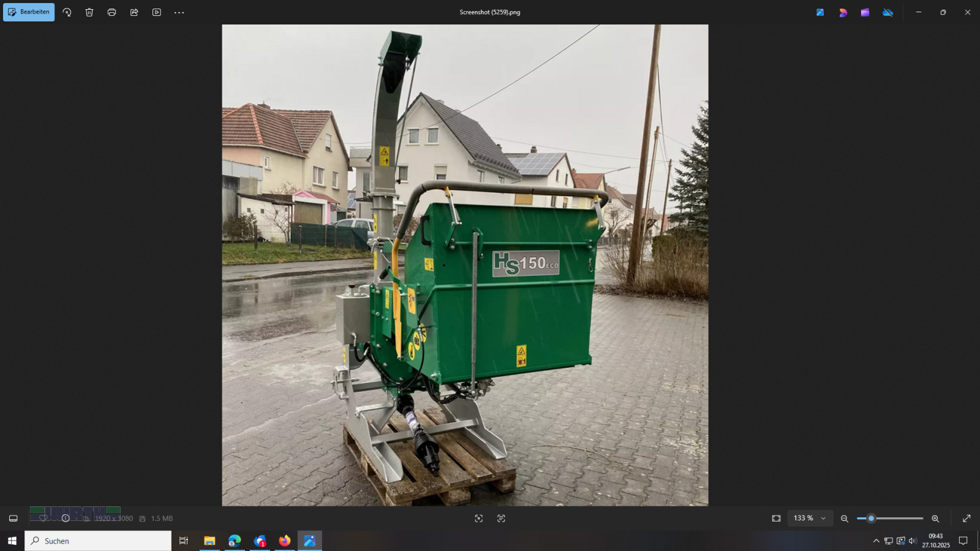Fit the image to the window
Screen dimensions: 980x551
pyautogui.click(x=776, y=518)
